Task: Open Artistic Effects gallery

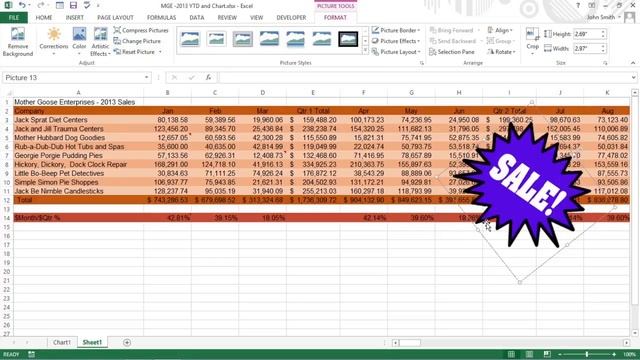Action: coord(100,42)
